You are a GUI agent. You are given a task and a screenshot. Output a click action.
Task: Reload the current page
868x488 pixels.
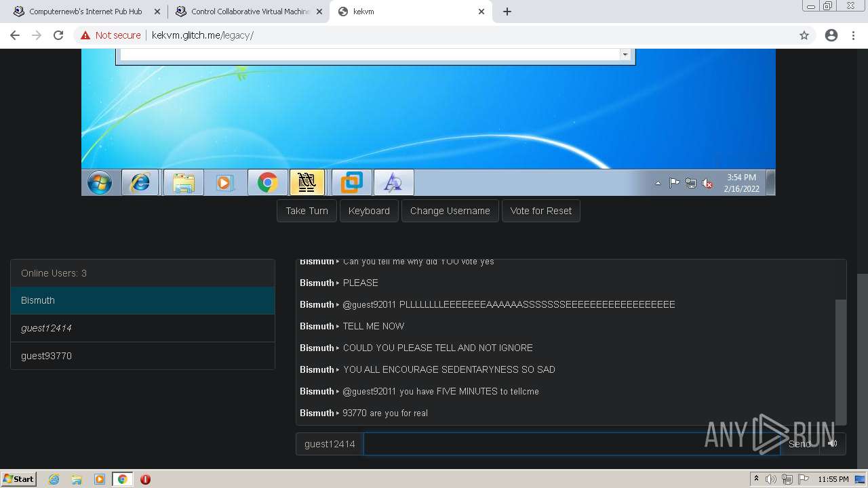click(58, 35)
